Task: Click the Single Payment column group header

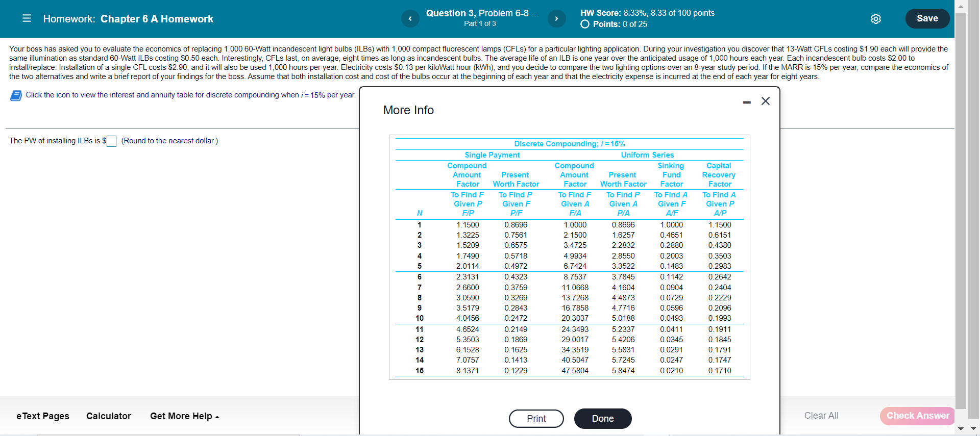Action: click(492, 155)
